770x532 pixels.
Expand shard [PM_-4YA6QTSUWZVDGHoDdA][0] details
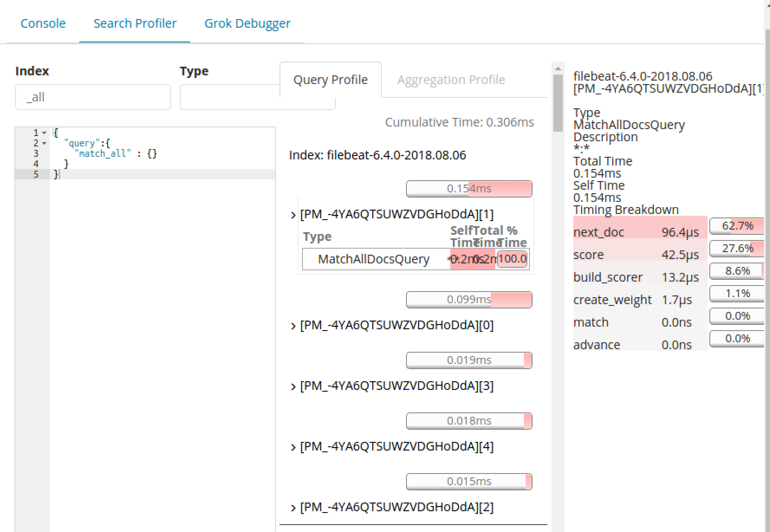[292, 325]
